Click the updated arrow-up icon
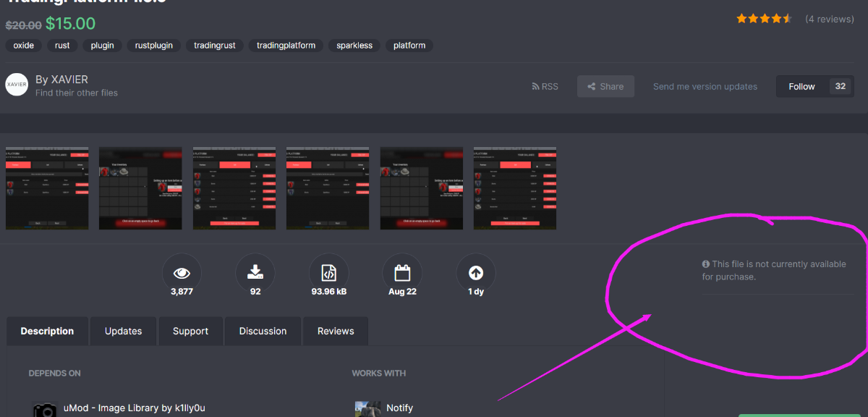Screen dimensions: 868x417 [475, 273]
